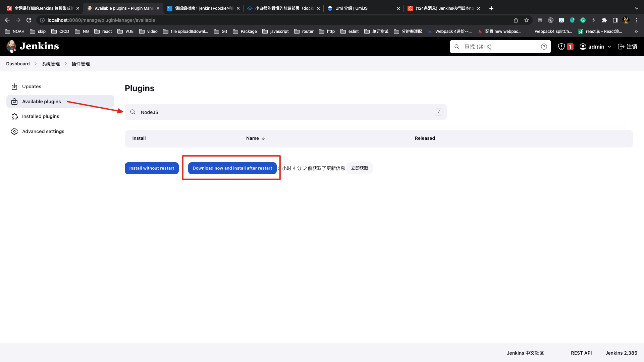The height and width of the screenshot is (362, 644).
Task: Open the security warnings shield icon
Action: click(561, 47)
